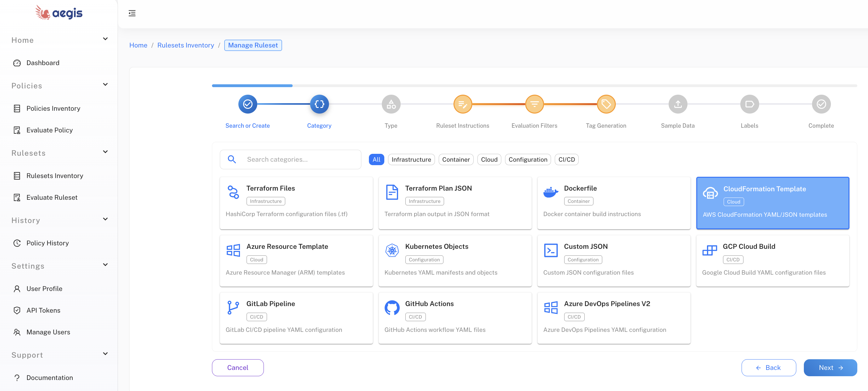Filter categories by Cloud
The height and width of the screenshot is (391, 868).
tap(489, 159)
